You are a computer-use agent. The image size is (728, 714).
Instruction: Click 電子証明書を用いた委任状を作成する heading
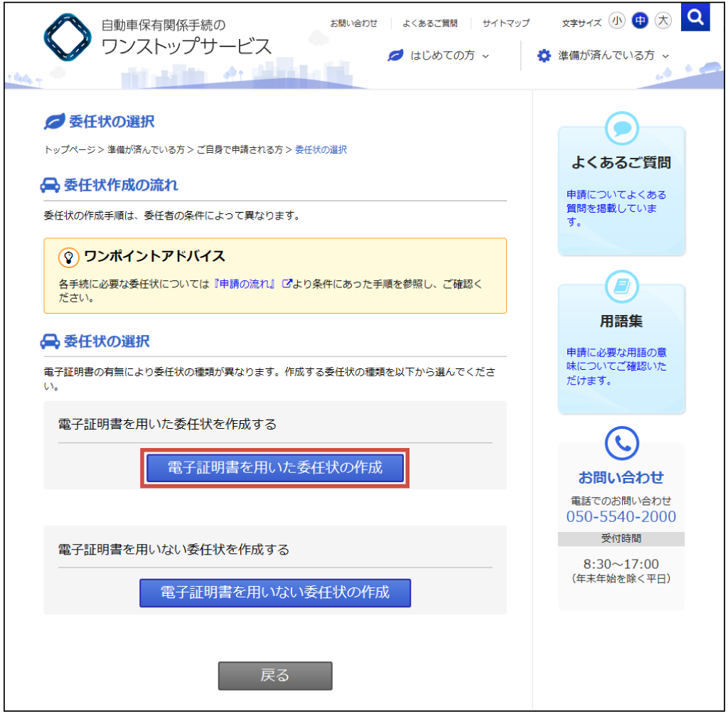point(167,424)
